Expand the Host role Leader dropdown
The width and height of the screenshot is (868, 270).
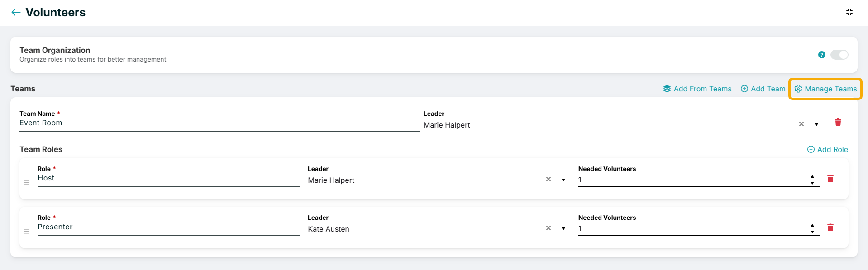tap(563, 180)
